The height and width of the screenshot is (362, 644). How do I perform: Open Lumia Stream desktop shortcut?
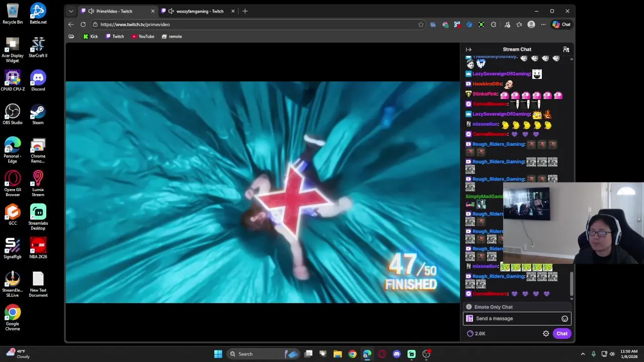click(38, 184)
